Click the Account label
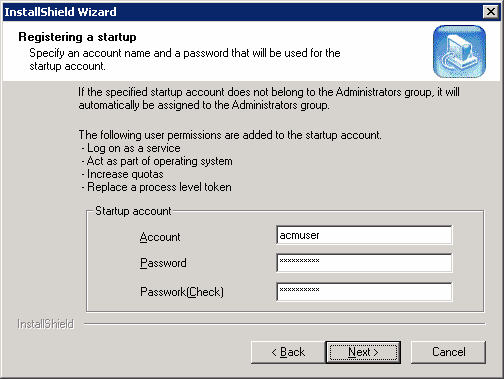The height and width of the screenshot is (379, 504). (160, 237)
